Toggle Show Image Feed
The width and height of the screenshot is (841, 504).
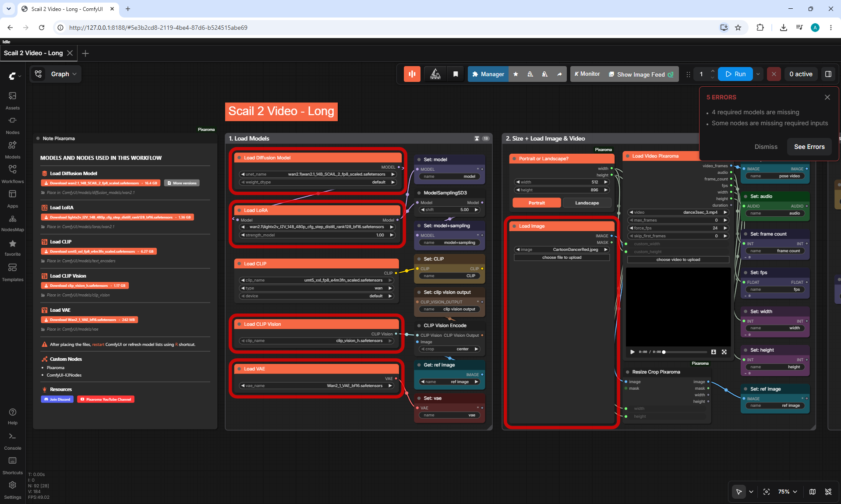point(641,74)
